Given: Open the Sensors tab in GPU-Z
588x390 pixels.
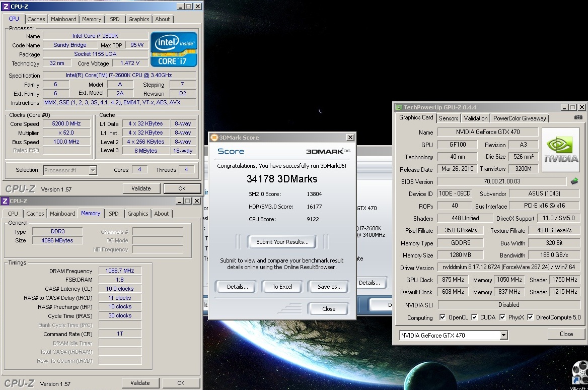Looking at the screenshot, I should pyautogui.click(x=449, y=118).
